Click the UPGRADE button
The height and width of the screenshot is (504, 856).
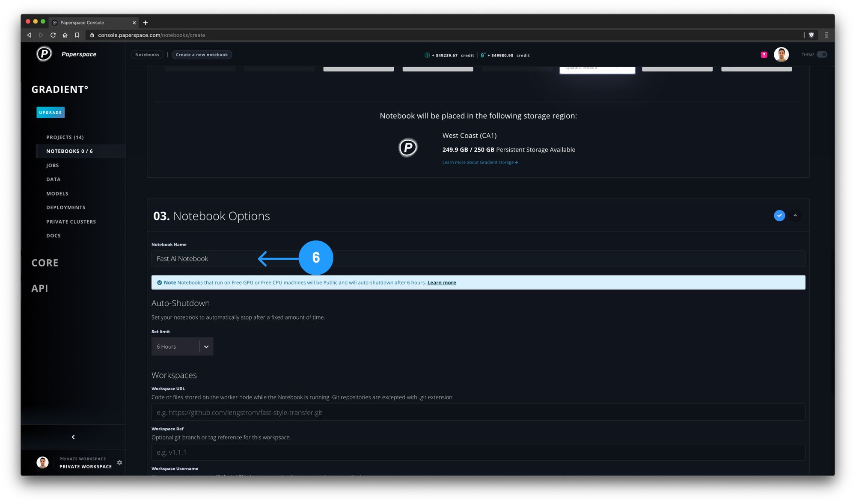click(x=51, y=113)
